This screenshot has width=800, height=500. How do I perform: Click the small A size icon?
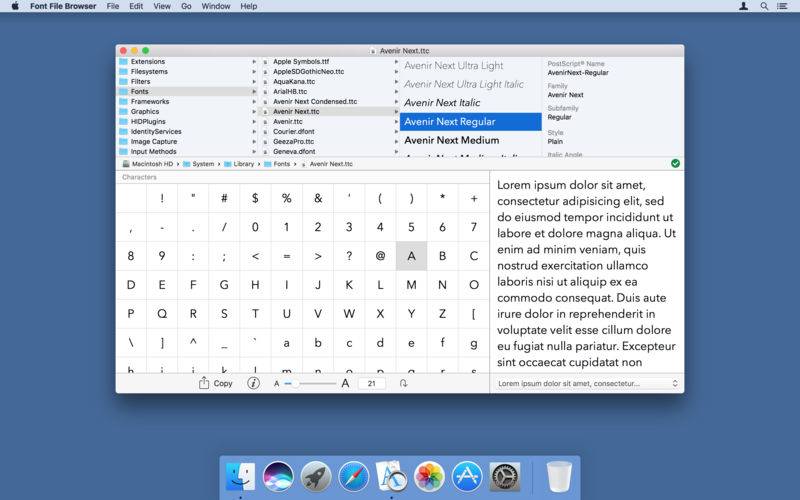277,384
